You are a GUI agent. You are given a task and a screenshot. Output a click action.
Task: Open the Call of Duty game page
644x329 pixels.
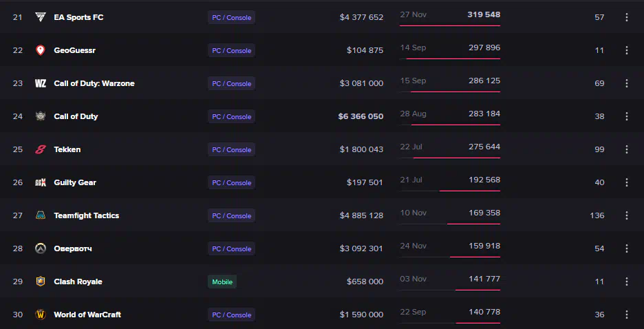(x=76, y=116)
